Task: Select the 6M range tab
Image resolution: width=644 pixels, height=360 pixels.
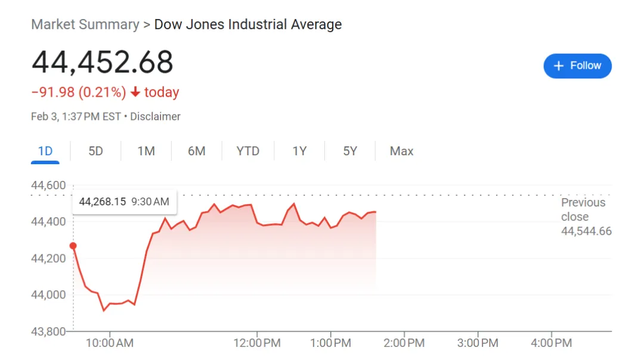Action: pyautogui.click(x=197, y=151)
